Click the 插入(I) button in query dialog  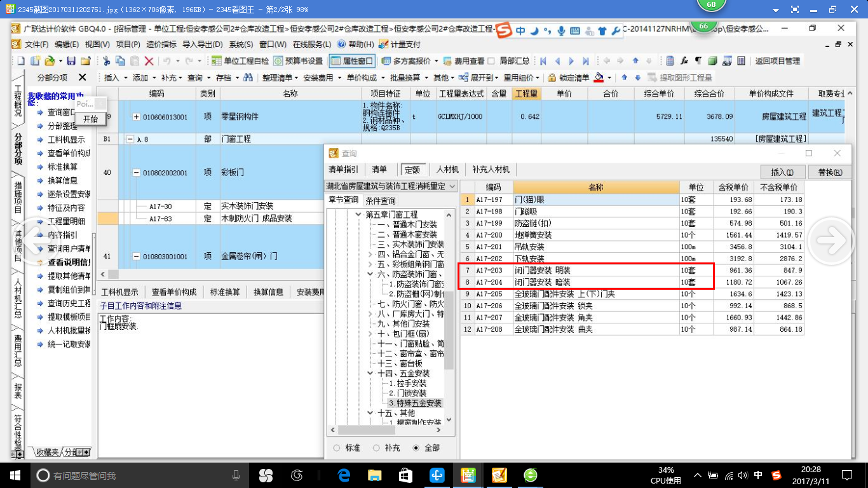pos(782,172)
